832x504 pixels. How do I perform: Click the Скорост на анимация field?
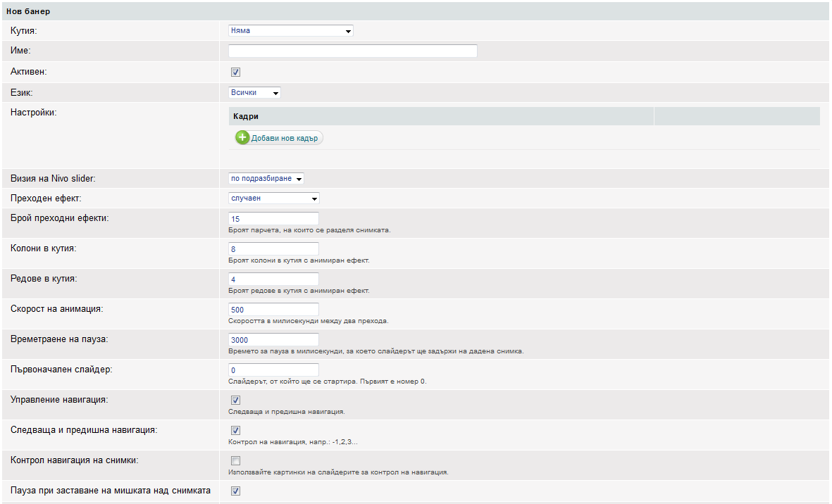click(x=273, y=310)
